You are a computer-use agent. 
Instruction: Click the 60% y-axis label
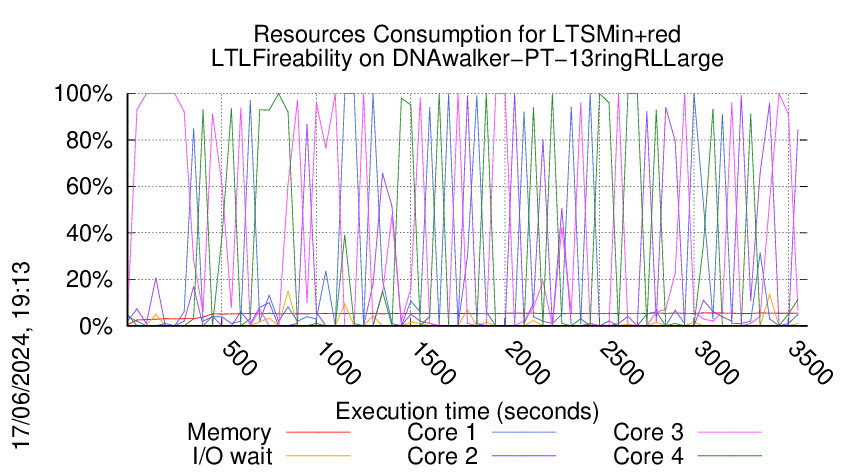pos(89,187)
